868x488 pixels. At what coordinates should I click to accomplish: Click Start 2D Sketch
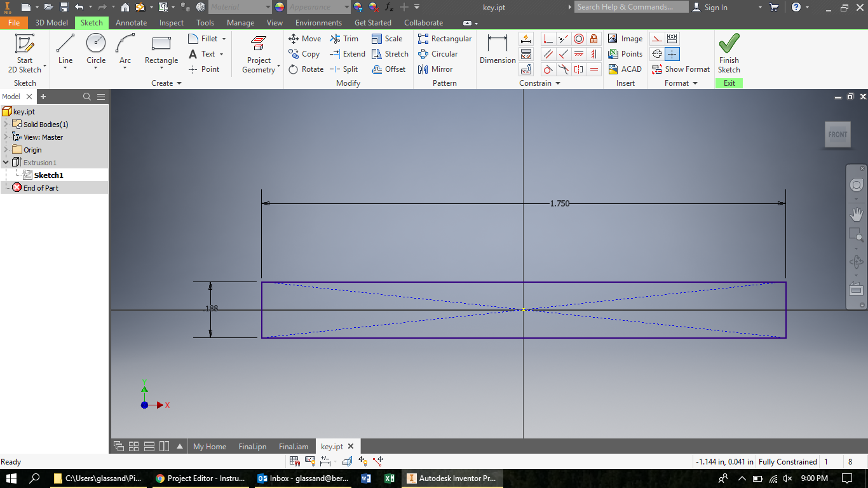click(x=25, y=53)
